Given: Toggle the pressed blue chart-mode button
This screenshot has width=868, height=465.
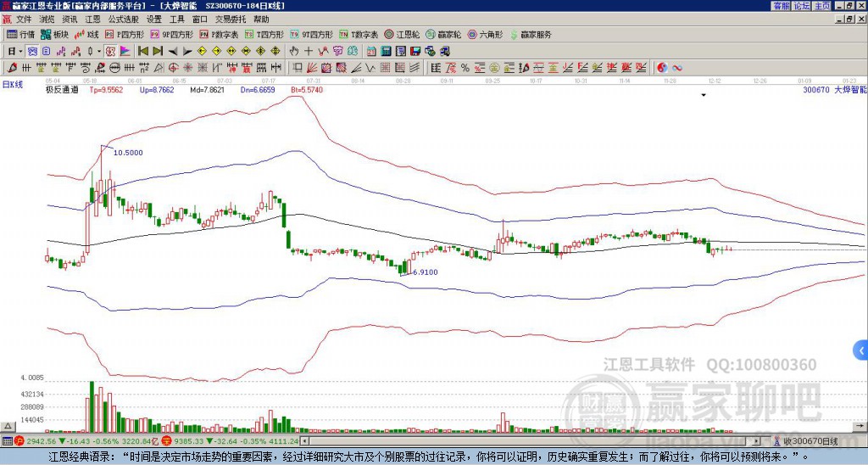Looking at the screenshot, I should 32,52.
